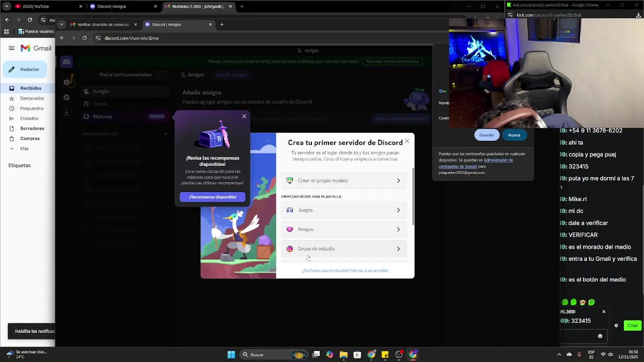
Task: Click ¿Ya tienes una invitación? link
Action: pos(345,270)
